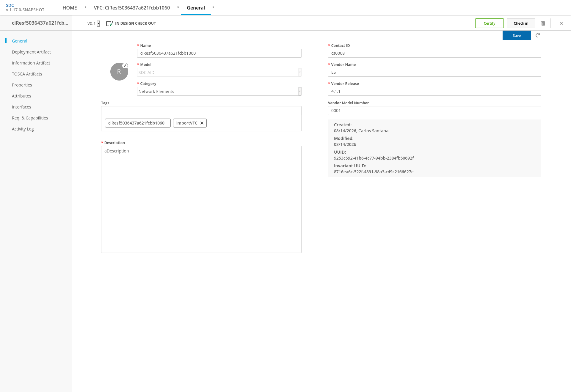
Task: Select VFC: CiResf5036437a621fcbb1060 breadcrumb
Action: [x=132, y=8]
